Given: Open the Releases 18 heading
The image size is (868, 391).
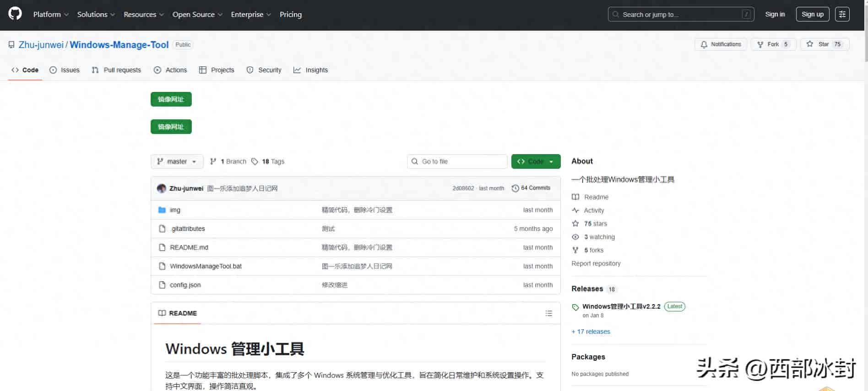Looking at the screenshot, I should point(594,289).
